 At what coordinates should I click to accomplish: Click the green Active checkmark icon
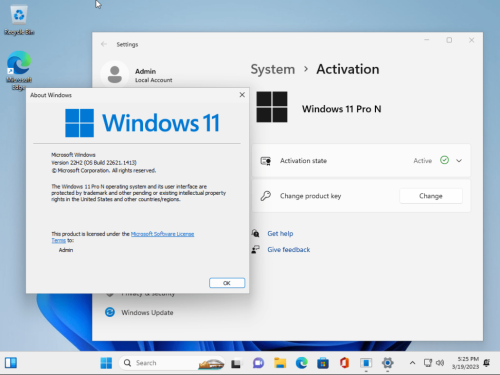444,160
